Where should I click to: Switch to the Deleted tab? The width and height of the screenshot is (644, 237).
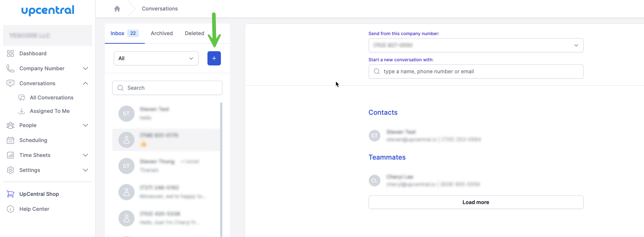point(194,33)
